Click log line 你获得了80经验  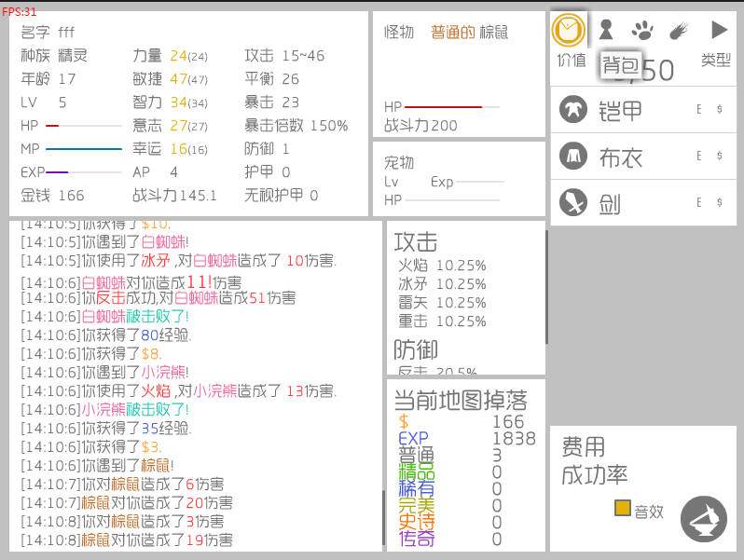pyautogui.click(x=105, y=335)
